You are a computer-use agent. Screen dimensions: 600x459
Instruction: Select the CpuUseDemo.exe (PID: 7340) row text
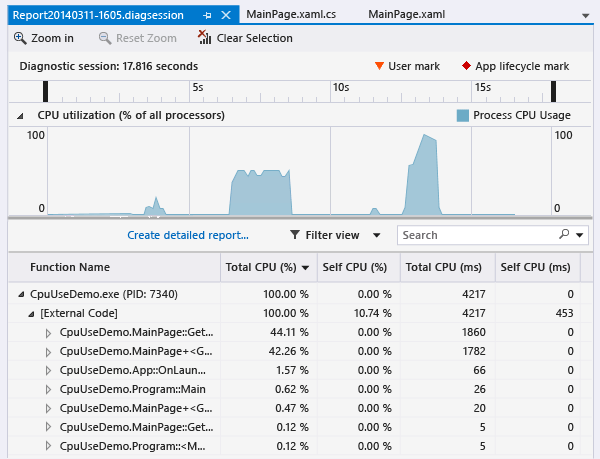[x=104, y=294]
